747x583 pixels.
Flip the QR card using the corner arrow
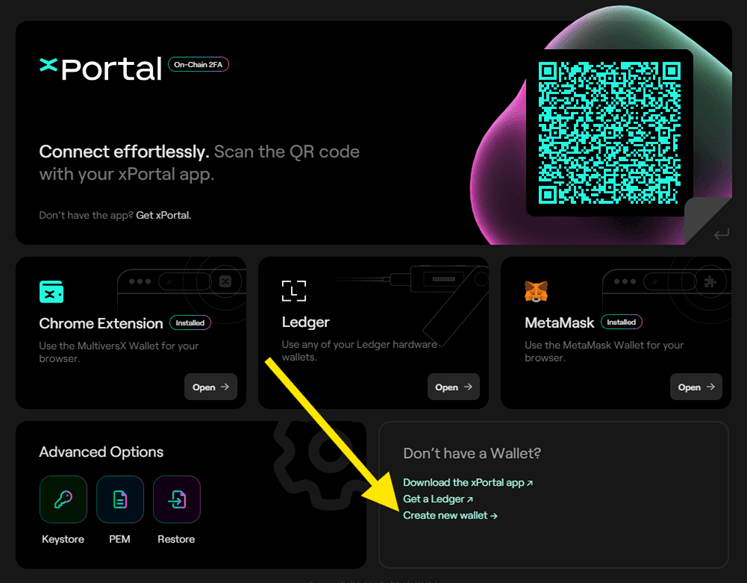[x=721, y=233]
